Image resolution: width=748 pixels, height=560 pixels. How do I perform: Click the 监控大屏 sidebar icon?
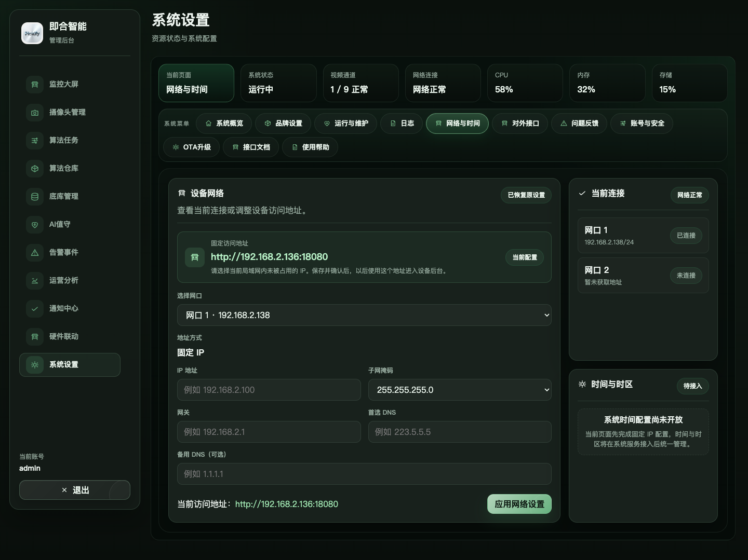35,84
